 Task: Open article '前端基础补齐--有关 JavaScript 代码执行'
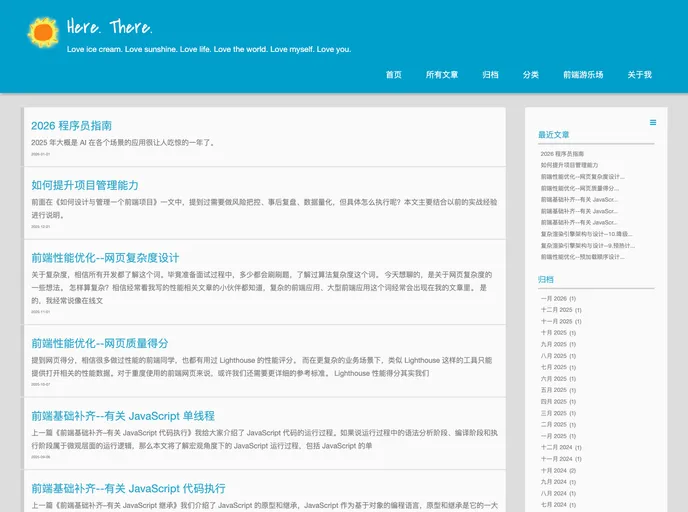point(128,488)
